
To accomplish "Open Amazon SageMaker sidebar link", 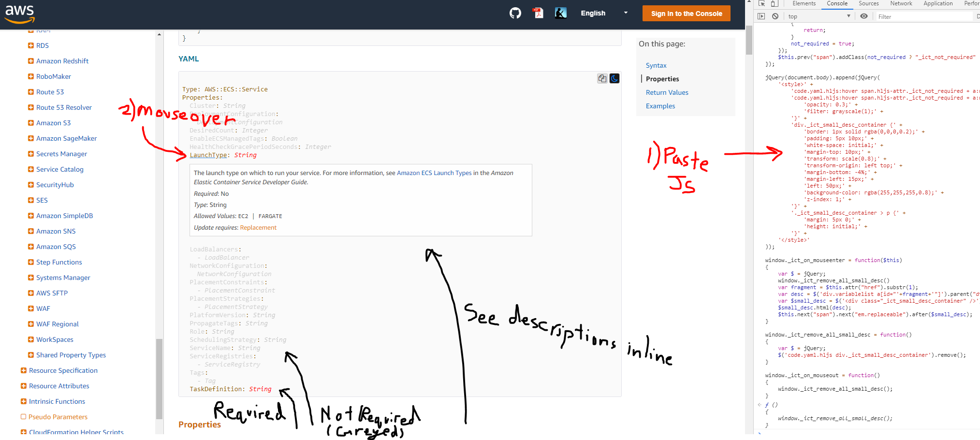I will click(66, 138).
